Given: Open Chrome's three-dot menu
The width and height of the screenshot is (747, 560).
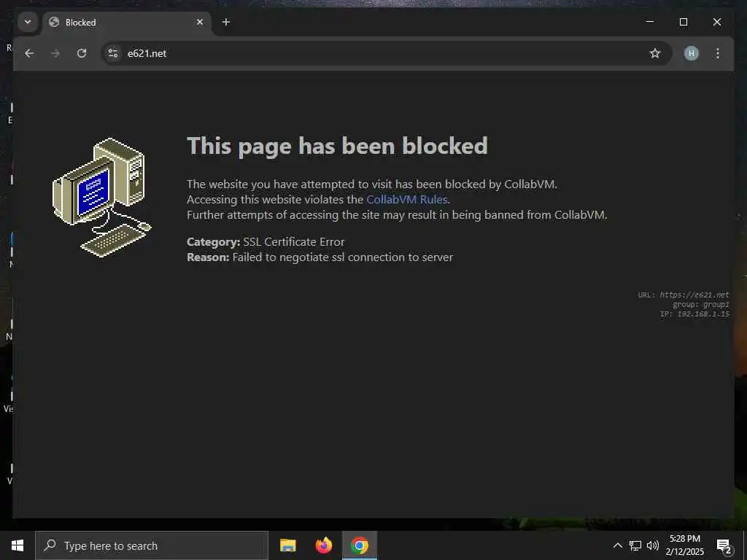Looking at the screenshot, I should 718,53.
